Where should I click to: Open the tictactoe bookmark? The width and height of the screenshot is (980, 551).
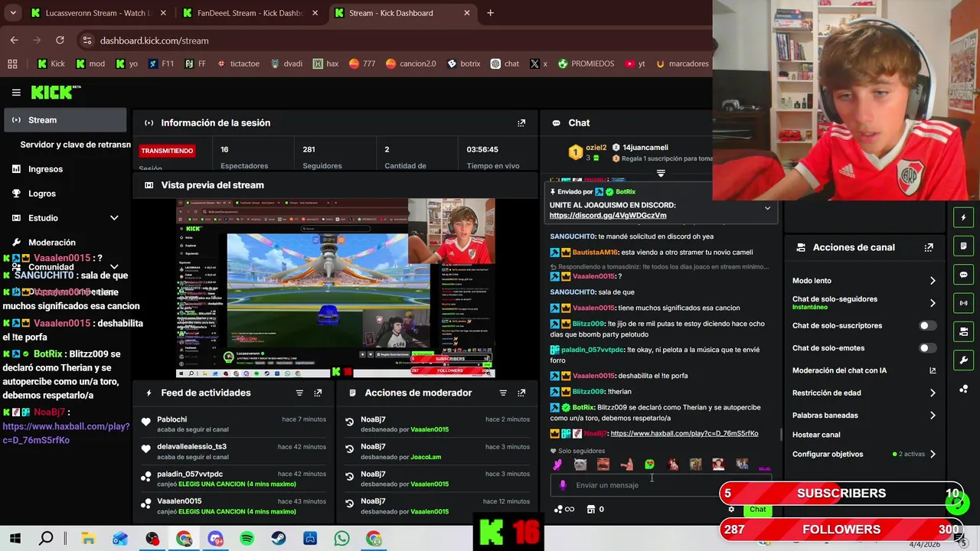[x=238, y=64]
